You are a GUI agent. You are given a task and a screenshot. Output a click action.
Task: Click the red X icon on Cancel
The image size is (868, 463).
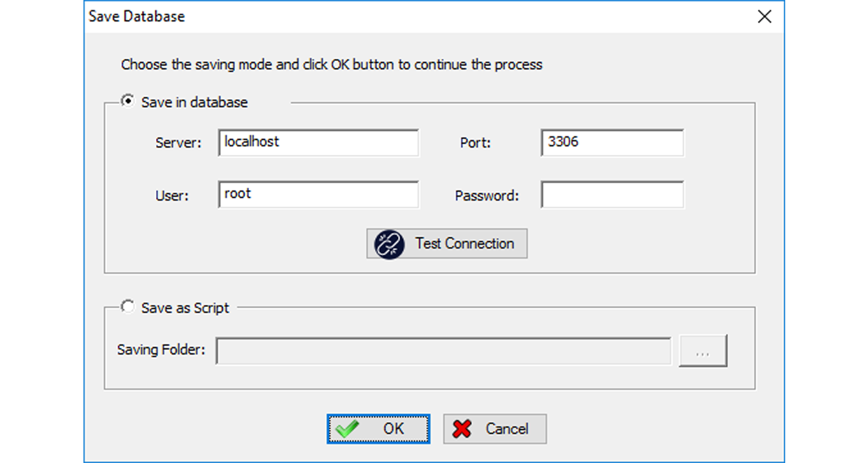462,429
